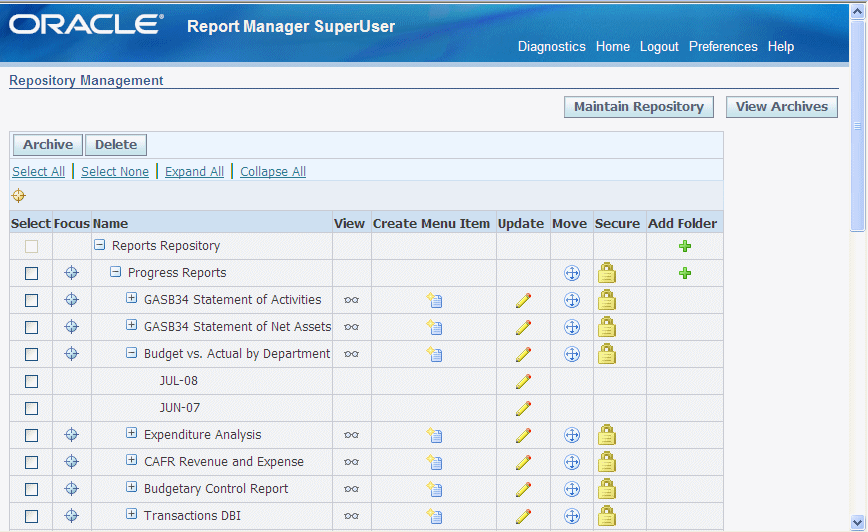Click the Expand All link
Image resolution: width=868 pixels, height=532 pixels.
pos(194,172)
